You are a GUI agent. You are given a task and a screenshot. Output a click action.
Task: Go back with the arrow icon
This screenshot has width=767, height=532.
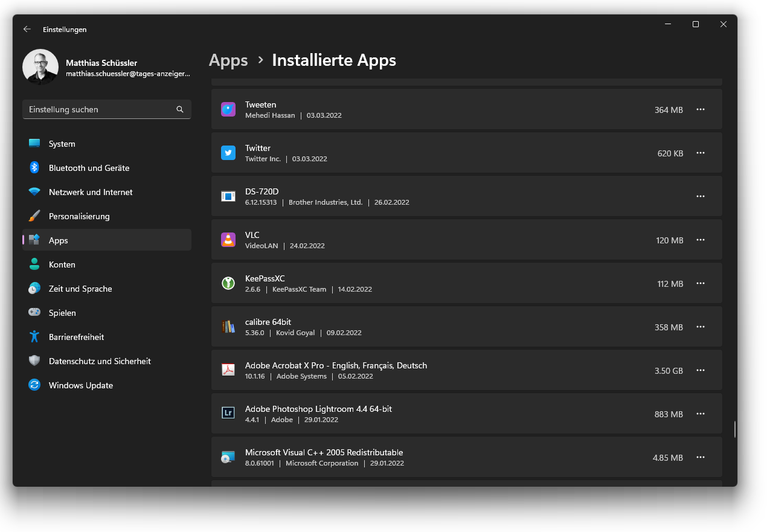tap(27, 29)
